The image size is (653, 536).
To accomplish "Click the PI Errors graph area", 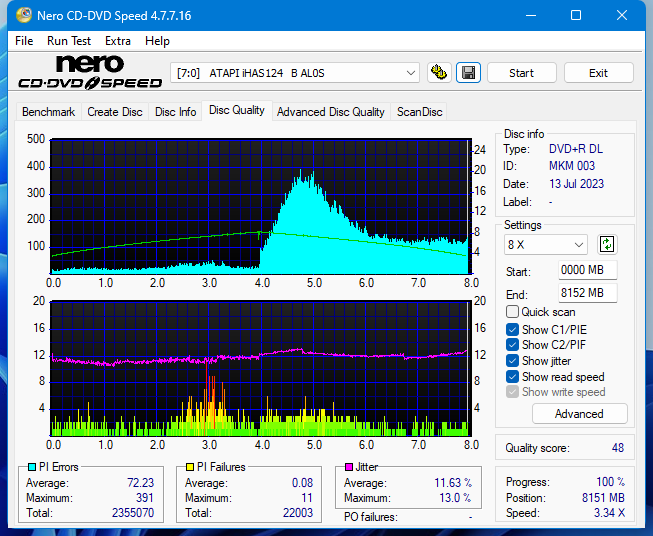I will click(x=261, y=207).
